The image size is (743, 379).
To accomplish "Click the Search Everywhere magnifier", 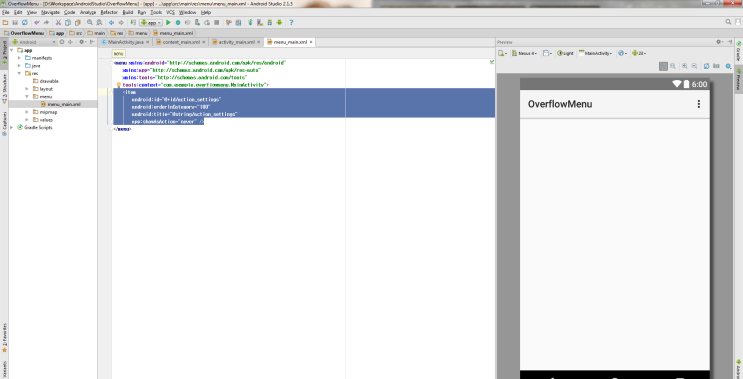I will [728, 22].
